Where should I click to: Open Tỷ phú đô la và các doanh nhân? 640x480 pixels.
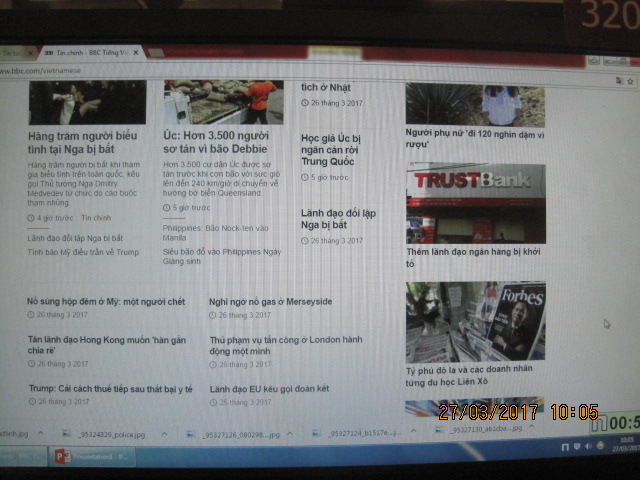click(469, 376)
